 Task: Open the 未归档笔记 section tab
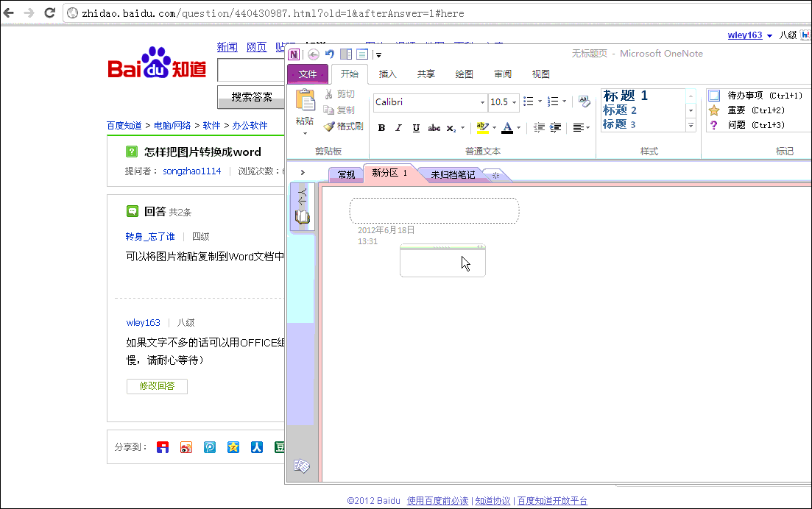pyautogui.click(x=453, y=175)
